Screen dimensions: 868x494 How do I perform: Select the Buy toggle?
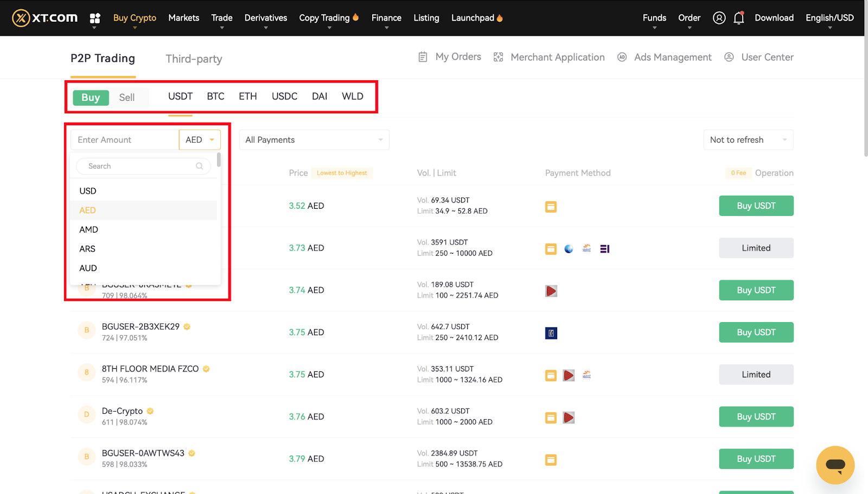[x=91, y=98]
